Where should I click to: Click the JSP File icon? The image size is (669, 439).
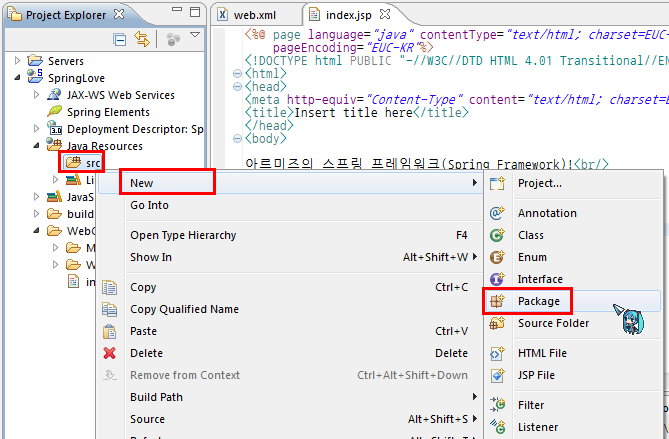pyautogui.click(x=497, y=375)
